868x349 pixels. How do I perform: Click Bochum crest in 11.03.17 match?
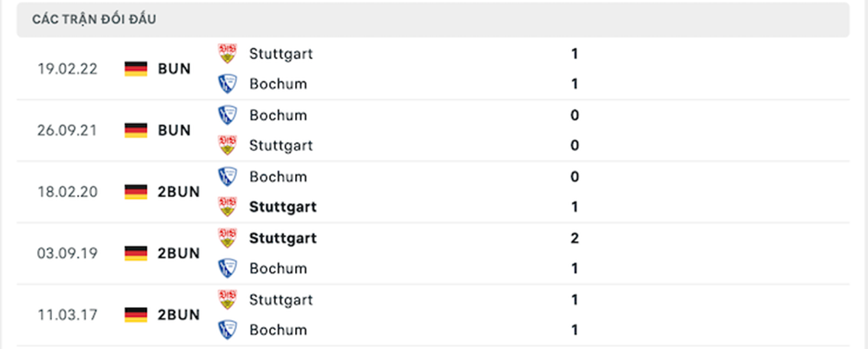point(227,330)
